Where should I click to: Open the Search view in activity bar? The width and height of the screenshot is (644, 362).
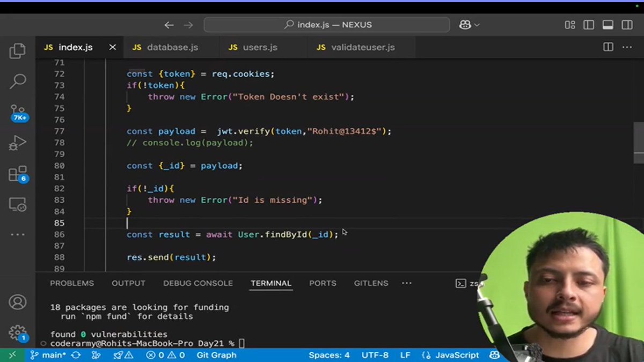[17, 82]
